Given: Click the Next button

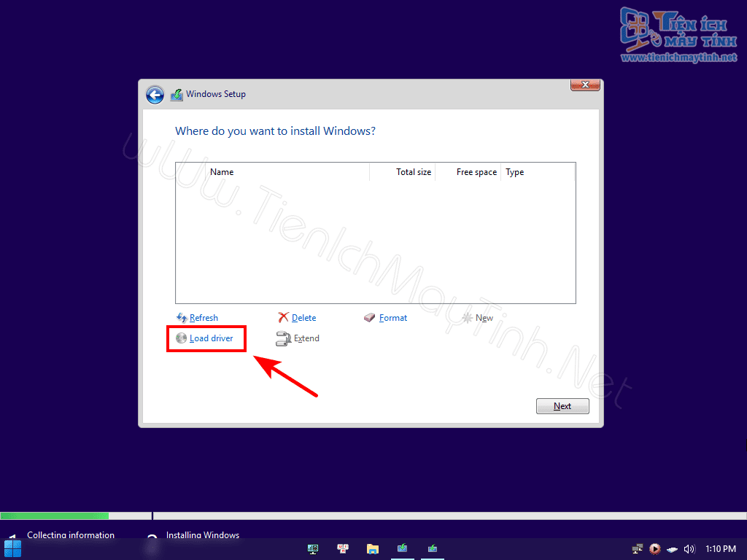Looking at the screenshot, I should click(x=562, y=406).
